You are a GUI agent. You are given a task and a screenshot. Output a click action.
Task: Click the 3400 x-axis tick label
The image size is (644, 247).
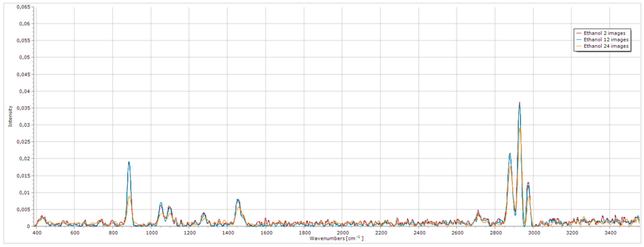tap(610, 233)
